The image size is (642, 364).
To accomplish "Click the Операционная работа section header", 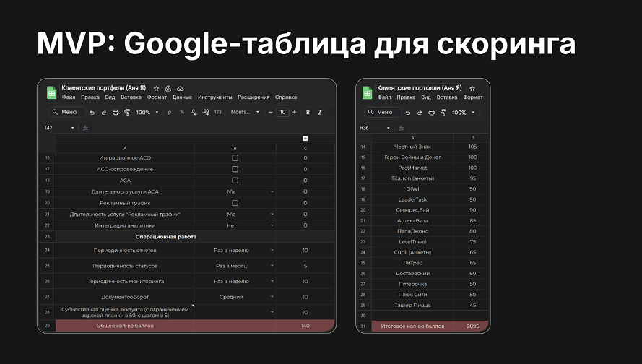I will [x=166, y=237].
